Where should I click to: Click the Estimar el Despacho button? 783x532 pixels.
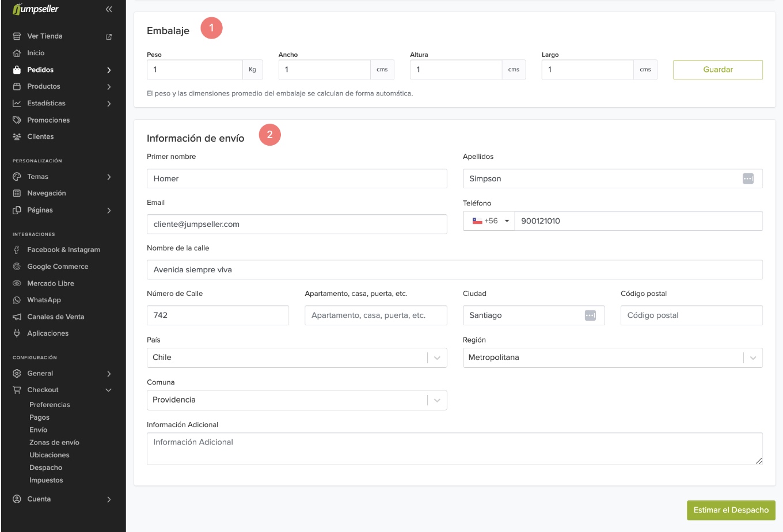pos(731,510)
